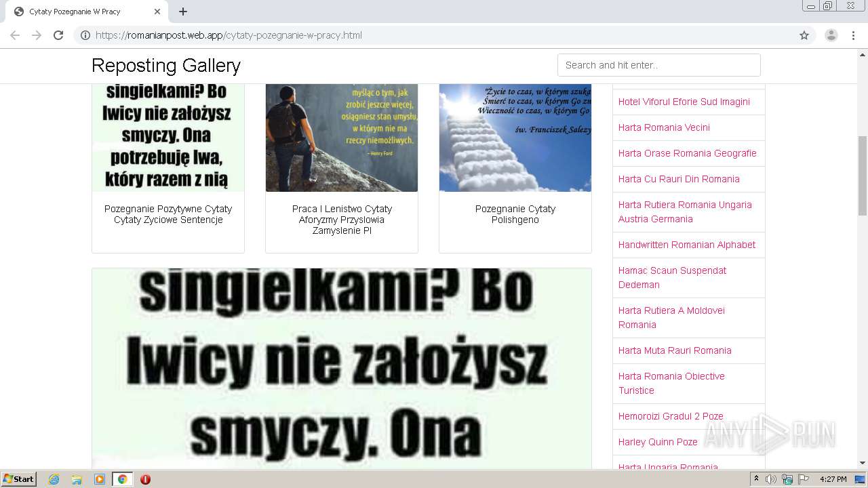Viewport: 868px width, 488px height.
Task: Open the Action Center flag icon
Action: click(x=804, y=479)
